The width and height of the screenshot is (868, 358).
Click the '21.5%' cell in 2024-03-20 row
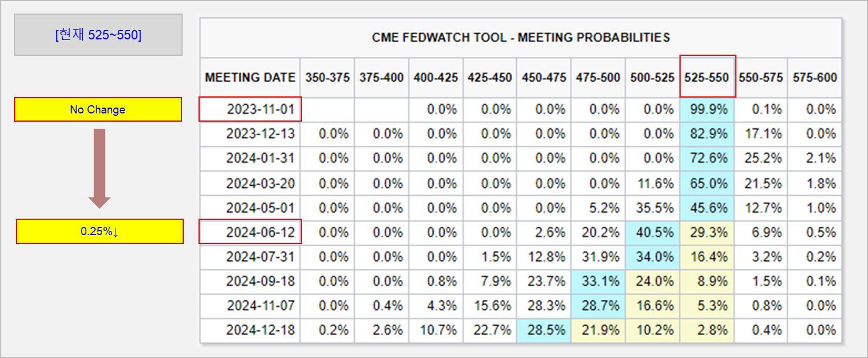point(761,183)
